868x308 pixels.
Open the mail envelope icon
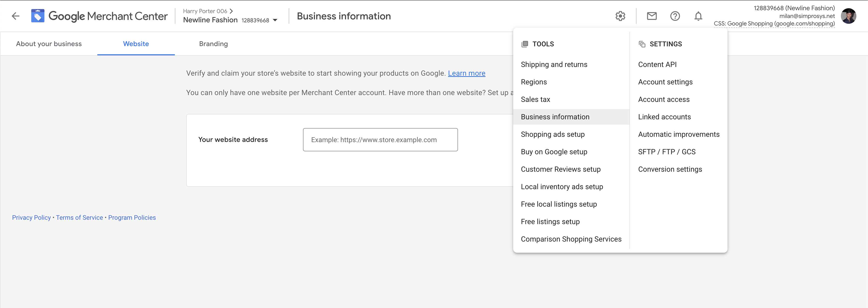pos(652,16)
